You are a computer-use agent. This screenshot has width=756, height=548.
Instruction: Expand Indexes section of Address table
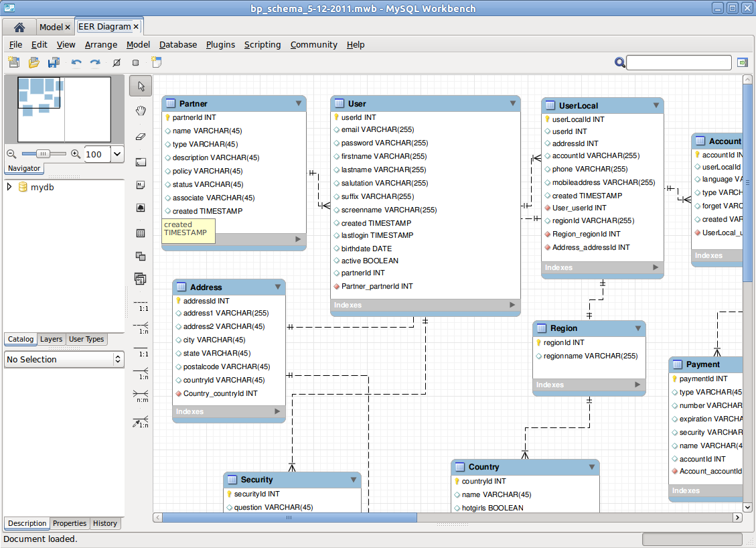(277, 411)
